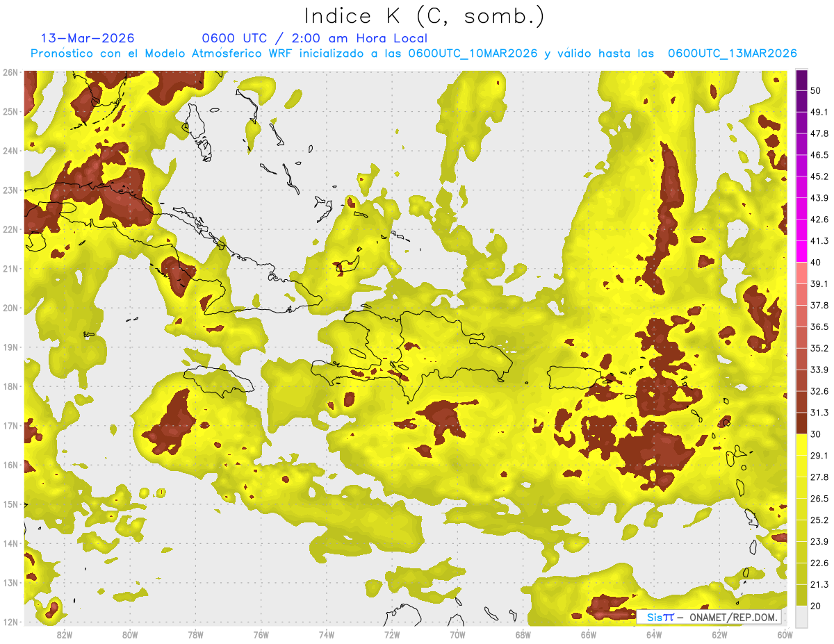Click the 'Pronostico con el Modelo Atmosferico WRF' line
The image size is (834, 644).
pos(414,53)
